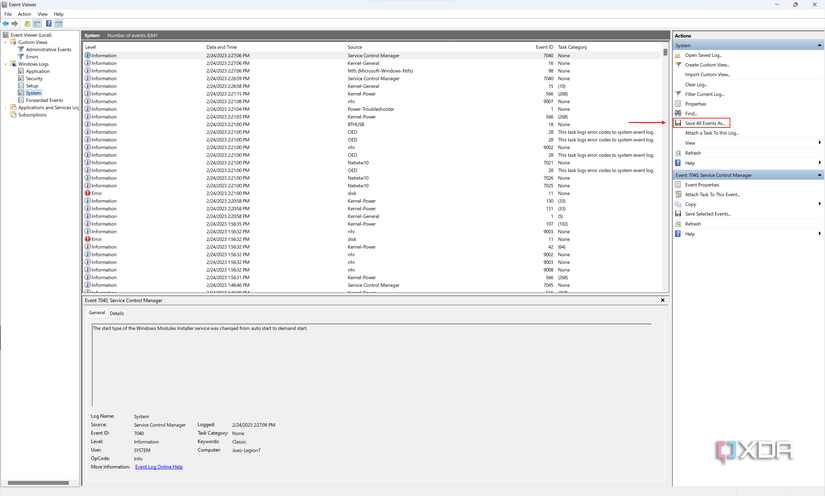Collapse the Custom Views tree node
Screen dimensions: 825x496
pos(6,42)
